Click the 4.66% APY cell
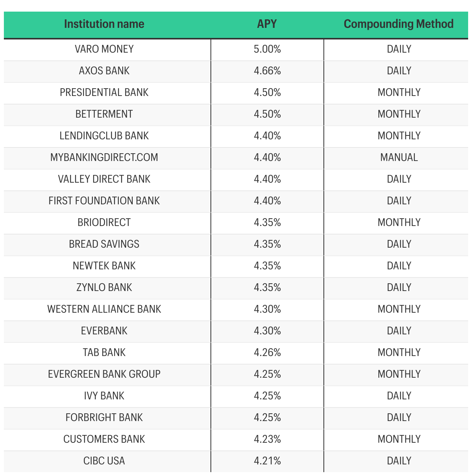This screenshot has height=476, width=472. pyautogui.click(x=267, y=71)
